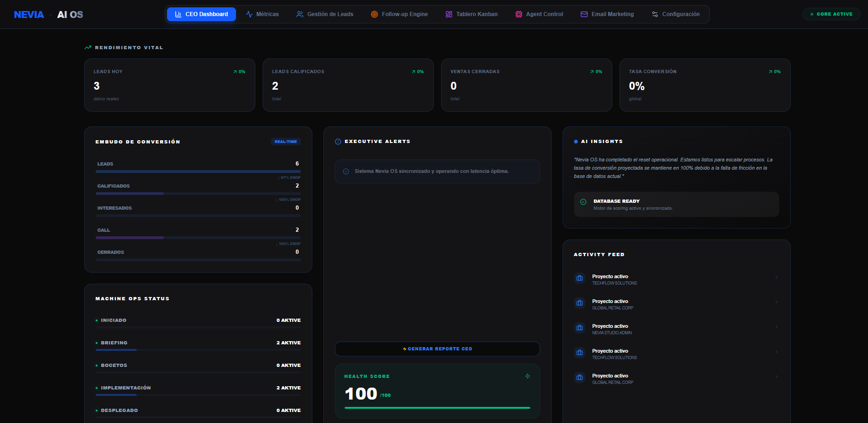Expand chevron on last Global Retail Corp entry

pyautogui.click(x=776, y=377)
